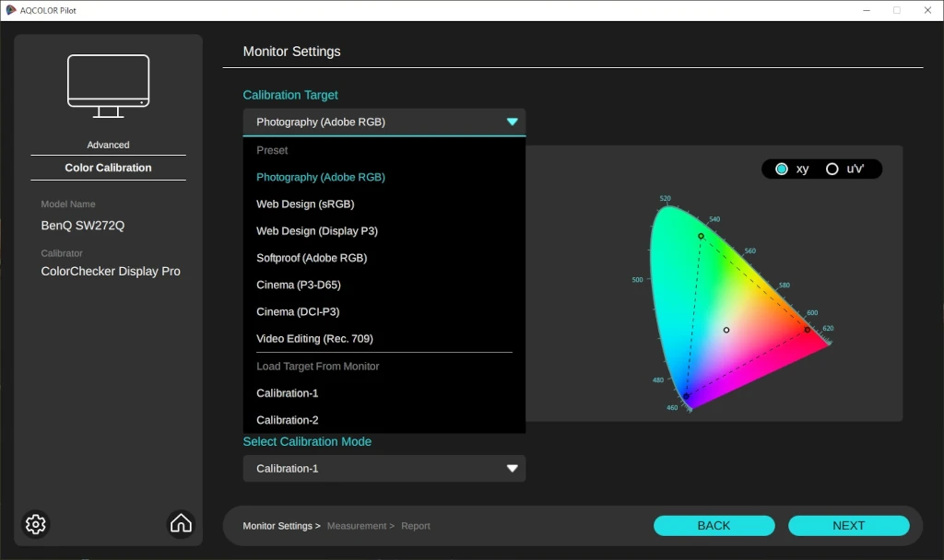Open the Select Calibration Mode dropdown
The image size is (944, 560).
click(x=384, y=469)
